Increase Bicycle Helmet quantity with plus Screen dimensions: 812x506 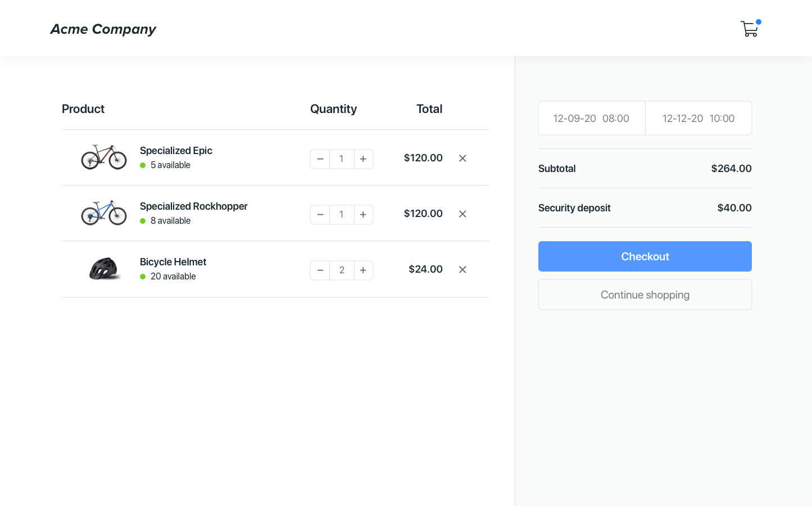pos(364,270)
